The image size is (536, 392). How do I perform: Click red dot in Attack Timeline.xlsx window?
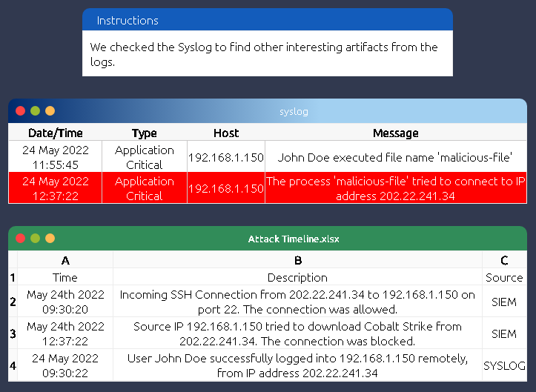pyautogui.click(x=21, y=238)
